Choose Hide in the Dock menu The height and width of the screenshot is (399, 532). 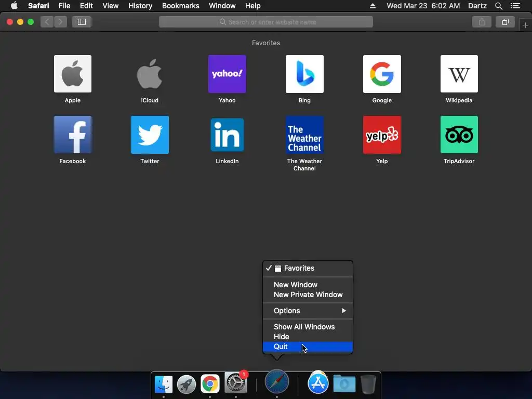(308, 337)
